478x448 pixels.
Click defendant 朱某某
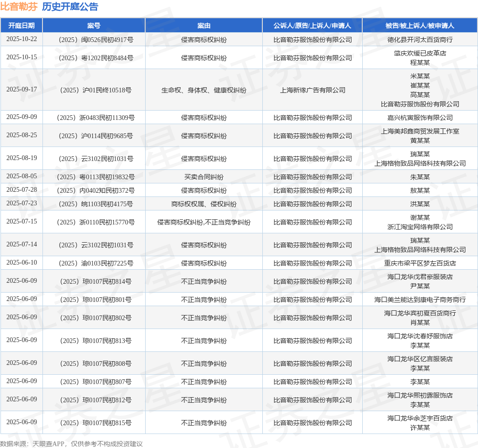420,177
